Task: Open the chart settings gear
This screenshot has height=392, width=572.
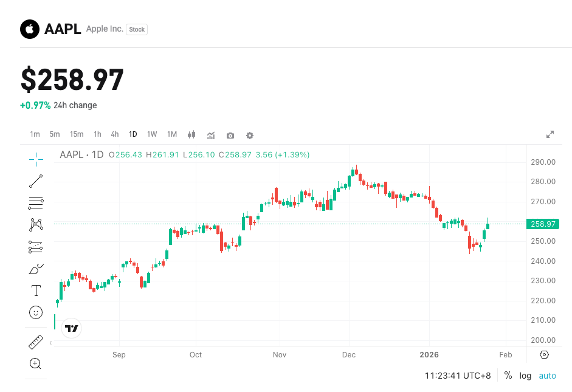Action: point(249,135)
